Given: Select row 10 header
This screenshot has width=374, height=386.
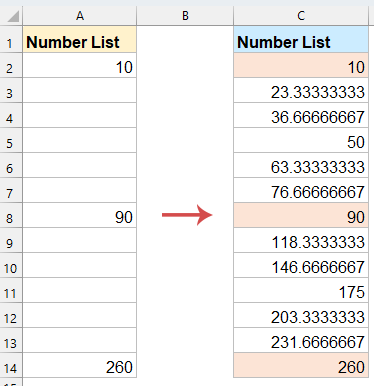Looking at the screenshot, I should [x=11, y=265].
